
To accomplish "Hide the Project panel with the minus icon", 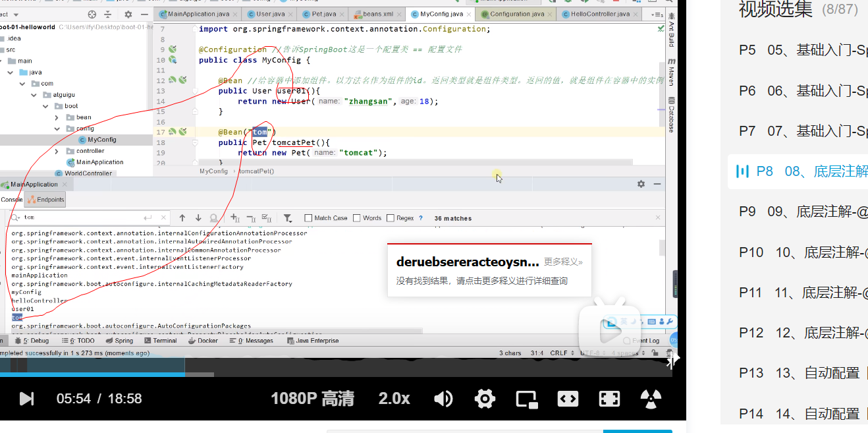I will point(144,14).
